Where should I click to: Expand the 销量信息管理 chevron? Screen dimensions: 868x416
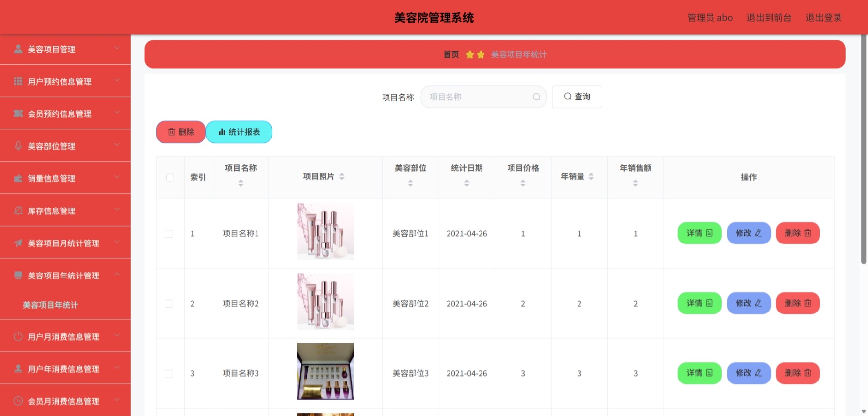pyautogui.click(x=117, y=177)
